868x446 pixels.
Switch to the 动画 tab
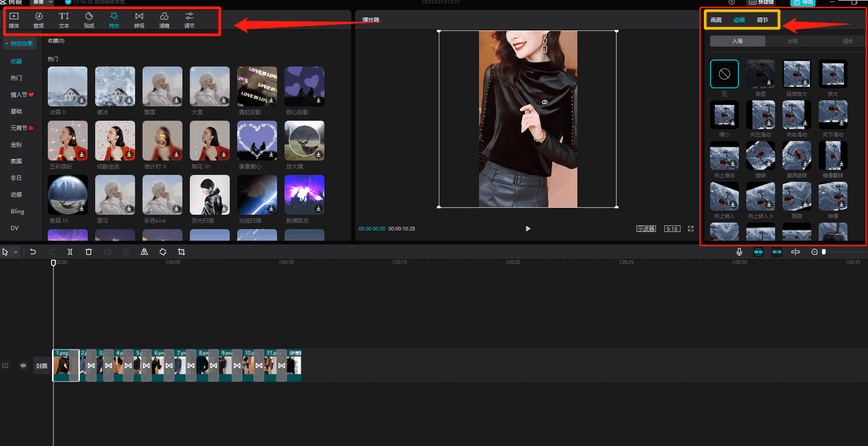click(x=739, y=20)
